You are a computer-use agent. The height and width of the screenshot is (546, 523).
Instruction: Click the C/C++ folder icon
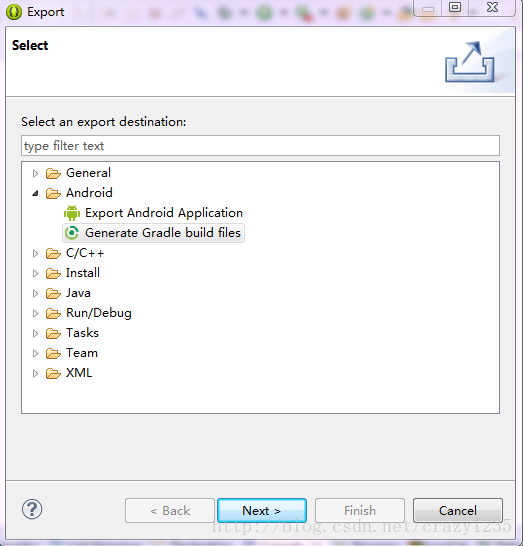click(53, 254)
